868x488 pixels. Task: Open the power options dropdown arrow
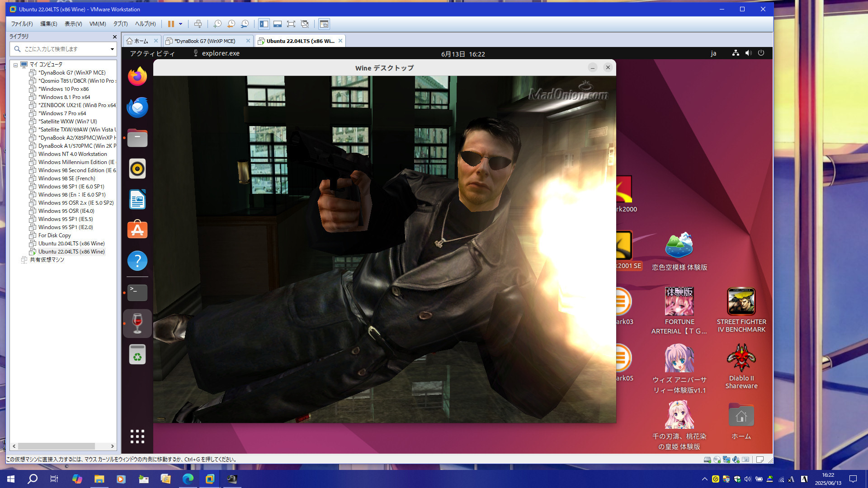point(181,24)
